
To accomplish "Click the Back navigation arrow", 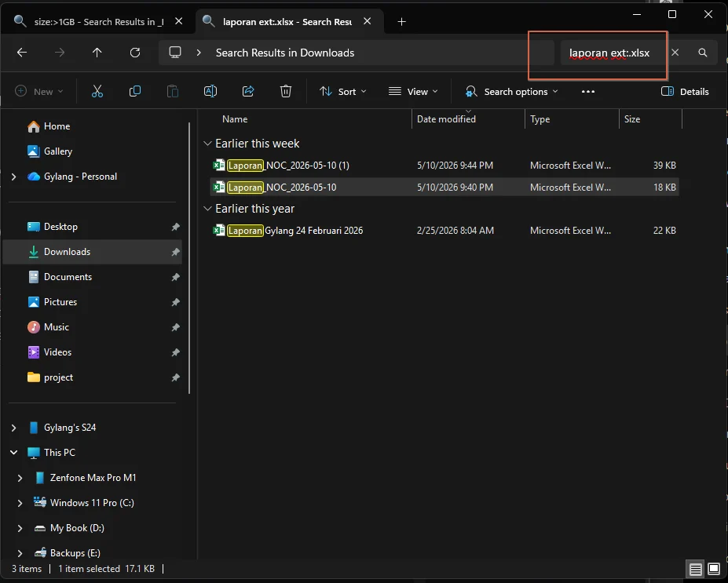I will [22, 53].
